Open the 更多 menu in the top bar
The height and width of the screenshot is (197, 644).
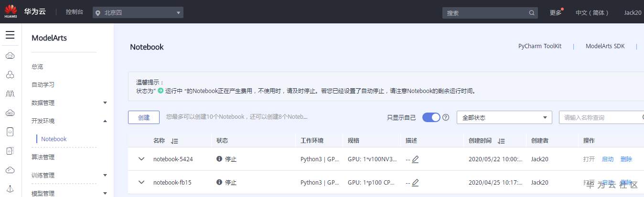(x=556, y=13)
